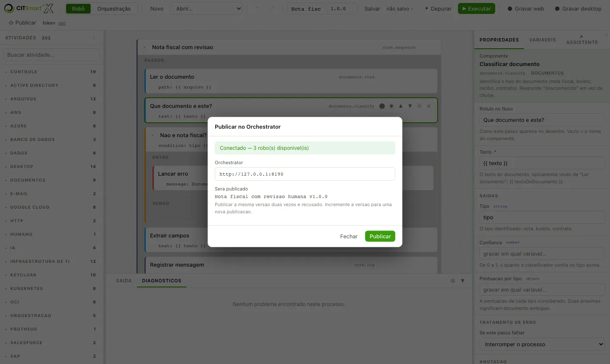Image resolution: width=610 pixels, height=364 pixels.
Task: Expand the CONTROLE activity category
Action: [x=52, y=72]
